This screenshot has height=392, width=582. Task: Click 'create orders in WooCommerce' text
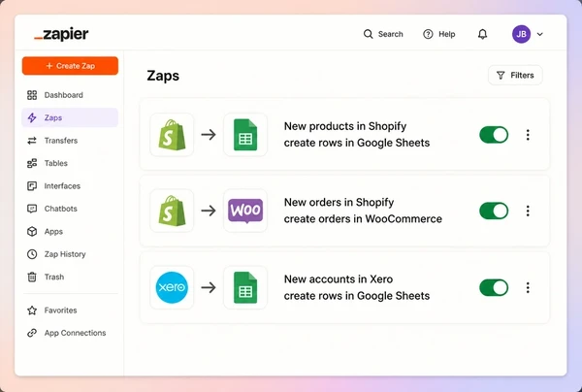tap(363, 219)
